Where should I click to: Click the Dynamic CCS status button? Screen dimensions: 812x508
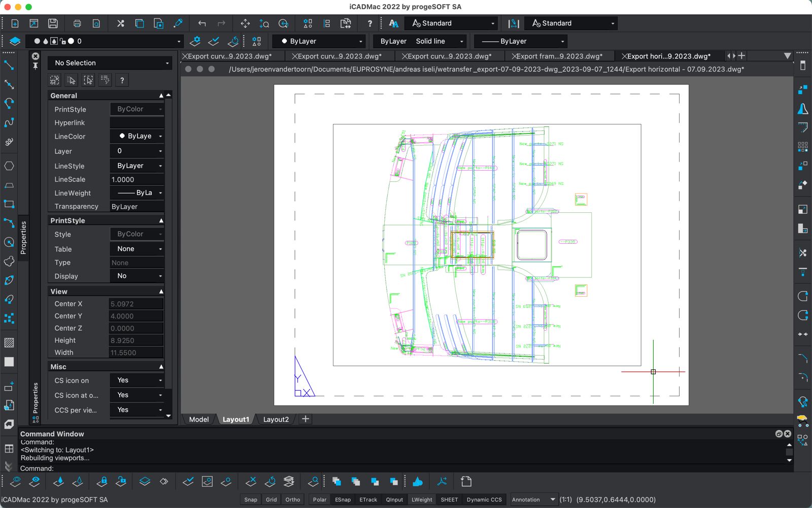[x=484, y=500]
